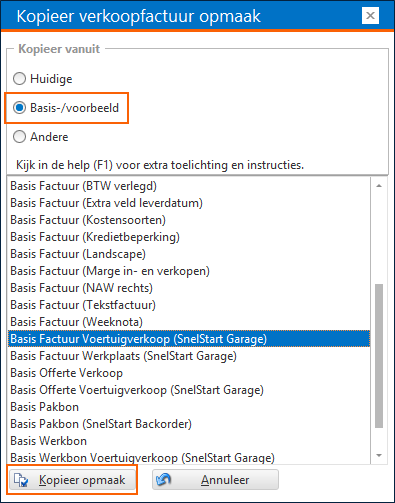Choose the Andere radio option

pyautogui.click(x=40, y=137)
